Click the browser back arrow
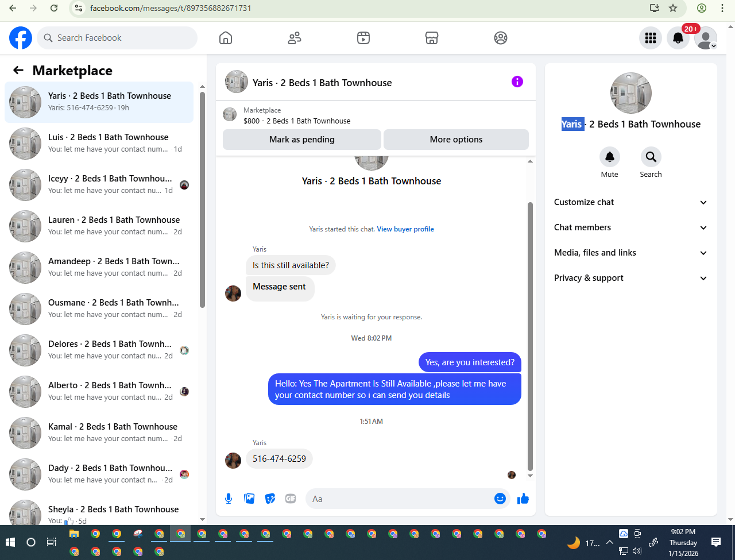 13,8
